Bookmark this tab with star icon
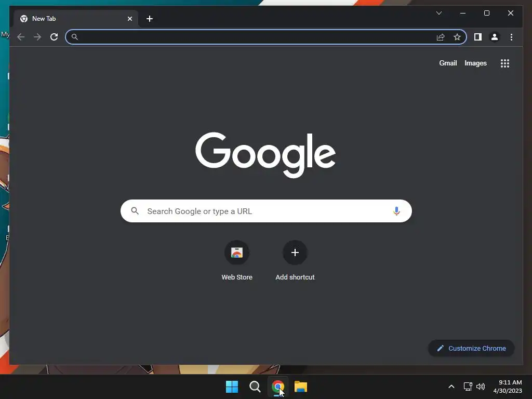This screenshot has width=532, height=399. (457, 37)
